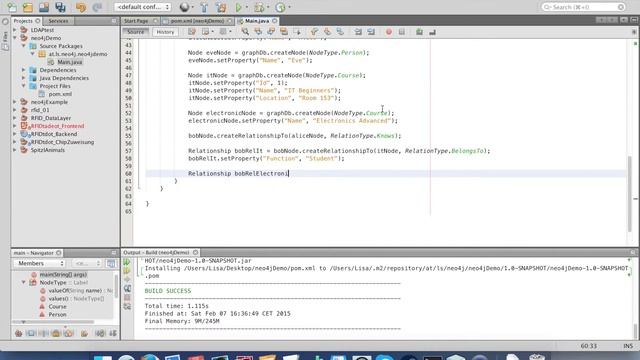The image size is (640, 360).
Task: Toggle Rectangular Selection editor icon
Action: [297, 31]
